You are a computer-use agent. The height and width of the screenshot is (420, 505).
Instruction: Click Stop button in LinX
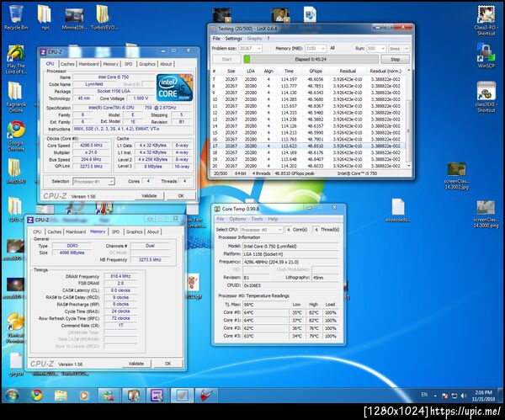(396, 59)
